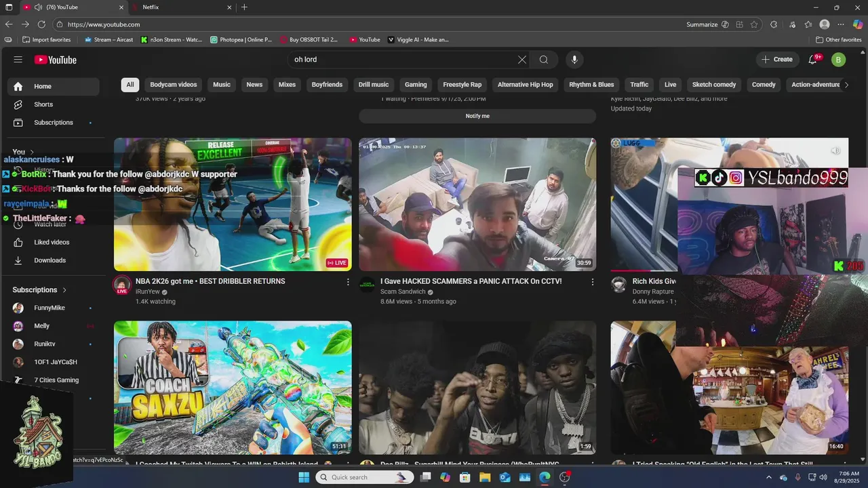Click the Notify me button
Image resolution: width=868 pixels, height=488 pixels.
click(477, 116)
